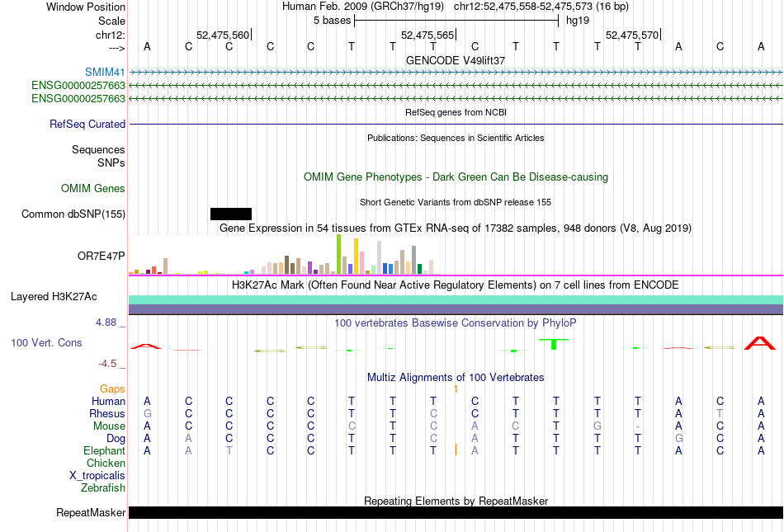Image resolution: width=784 pixels, height=532 pixels.
Task: Open Publications: Sequences in Scientific Articles title
Action: click(456, 138)
